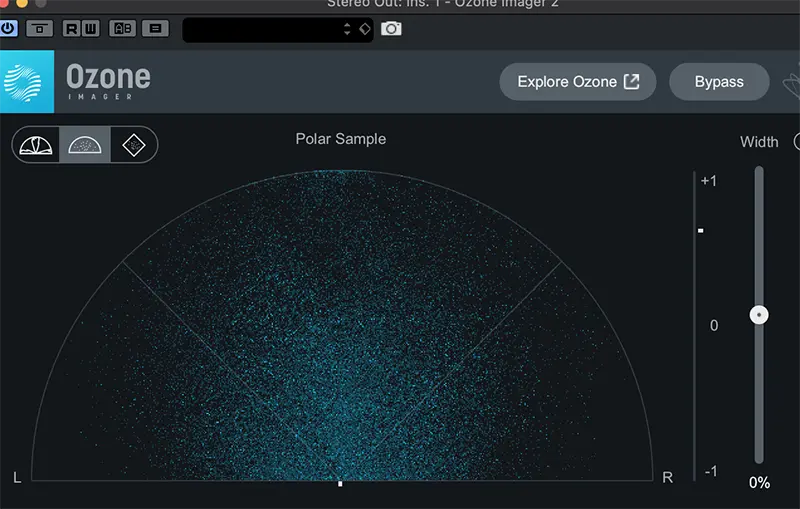Select the Polar Level vectorscope view

pos(36,145)
